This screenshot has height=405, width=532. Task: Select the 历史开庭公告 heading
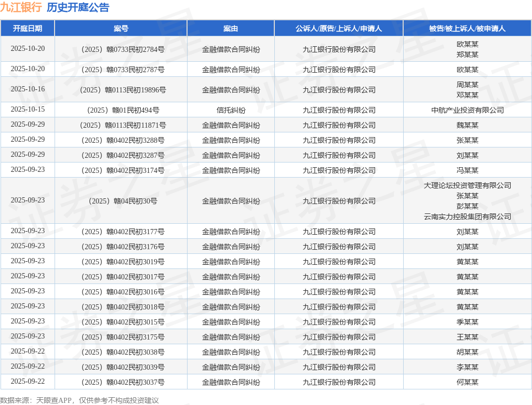(x=78, y=7)
